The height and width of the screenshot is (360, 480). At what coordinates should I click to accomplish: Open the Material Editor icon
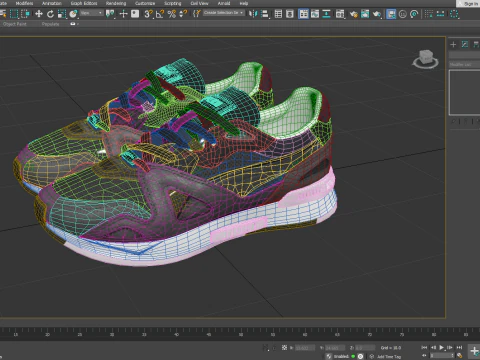click(x=340, y=14)
